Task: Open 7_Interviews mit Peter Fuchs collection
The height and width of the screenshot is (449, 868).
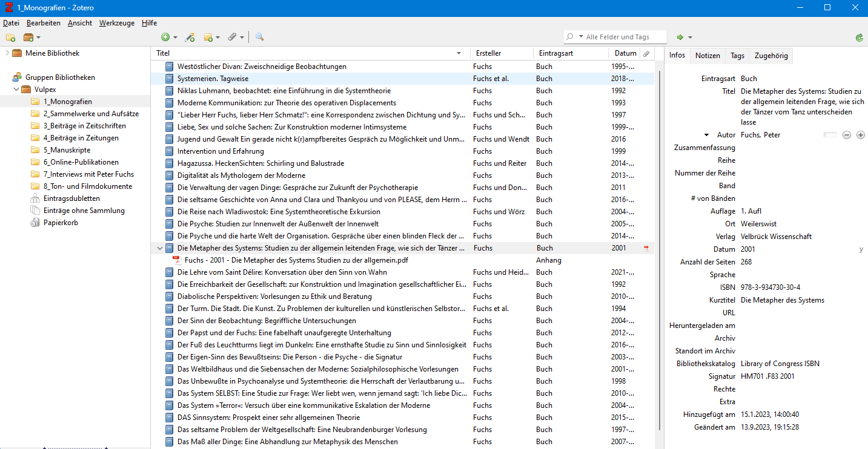Action: click(x=88, y=174)
